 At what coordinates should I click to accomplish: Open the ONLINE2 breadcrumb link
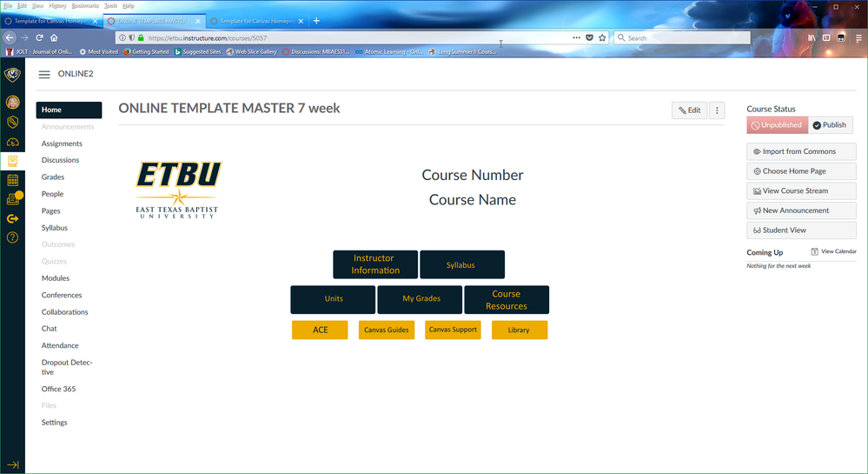coord(76,74)
